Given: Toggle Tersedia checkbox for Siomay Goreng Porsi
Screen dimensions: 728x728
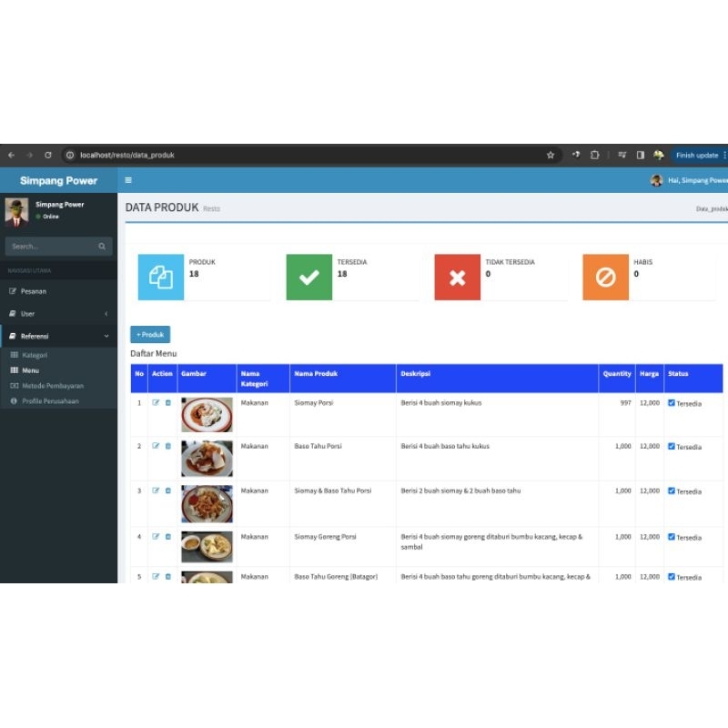Looking at the screenshot, I should point(672,536).
